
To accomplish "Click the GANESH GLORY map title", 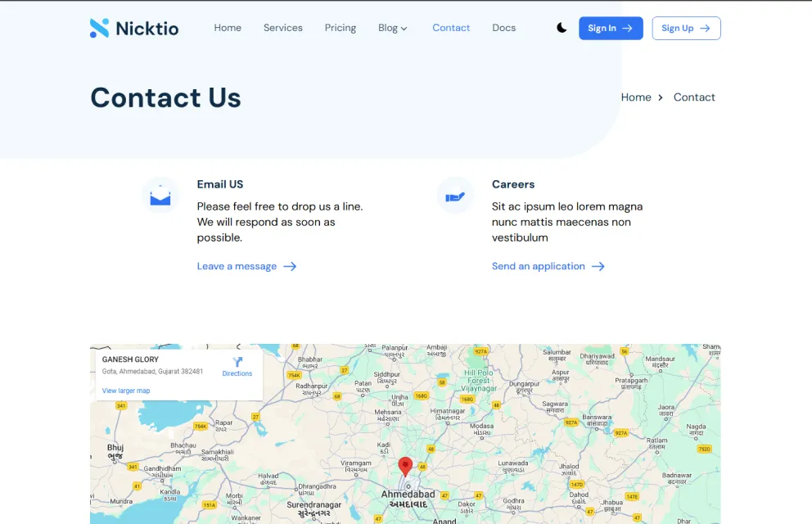I will (130, 359).
